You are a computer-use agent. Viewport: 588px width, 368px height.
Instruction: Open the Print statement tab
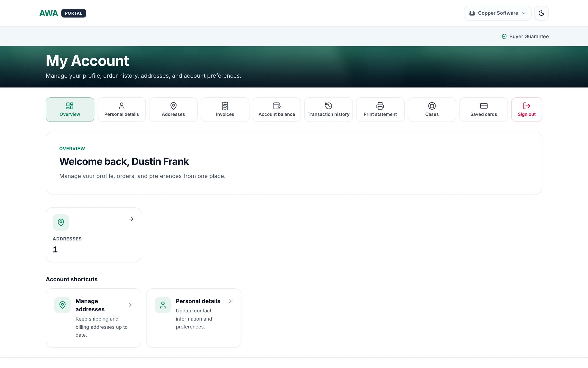click(x=380, y=110)
